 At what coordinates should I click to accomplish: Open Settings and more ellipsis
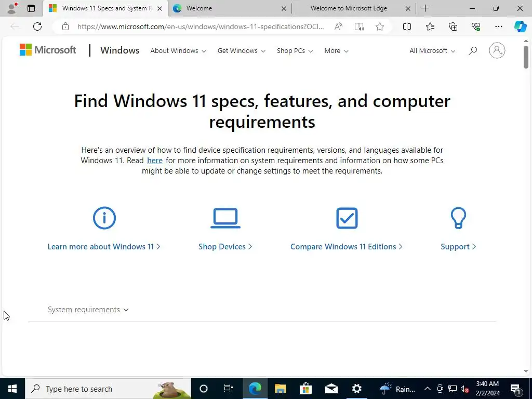coord(498,26)
